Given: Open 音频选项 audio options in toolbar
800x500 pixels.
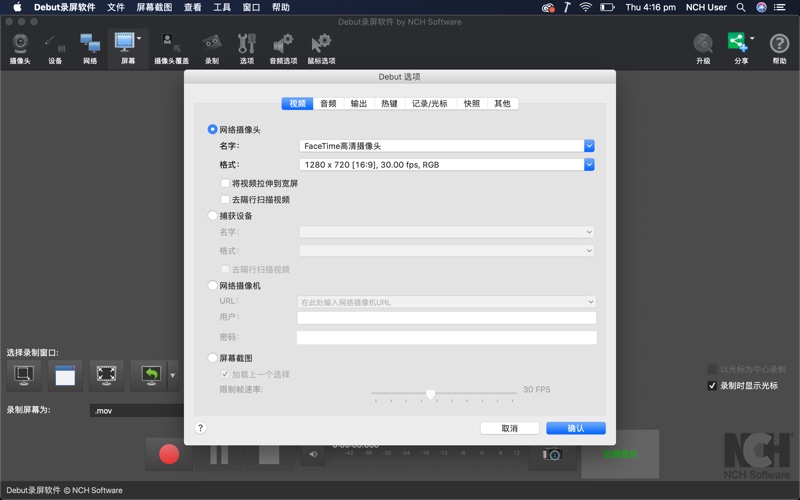Looking at the screenshot, I should [283, 47].
